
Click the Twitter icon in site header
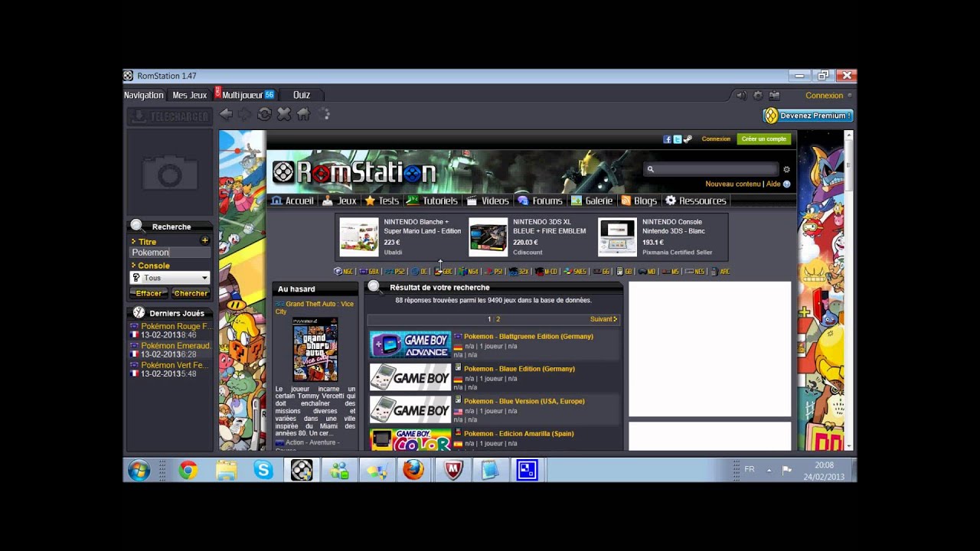[x=677, y=139]
